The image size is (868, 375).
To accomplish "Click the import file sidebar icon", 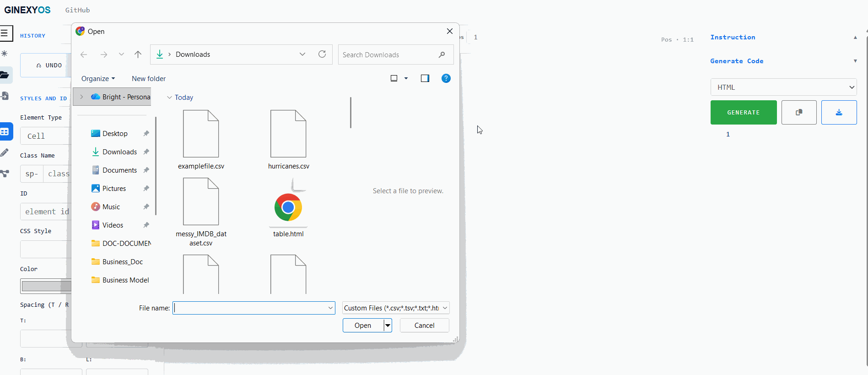I will pyautogui.click(x=5, y=96).
